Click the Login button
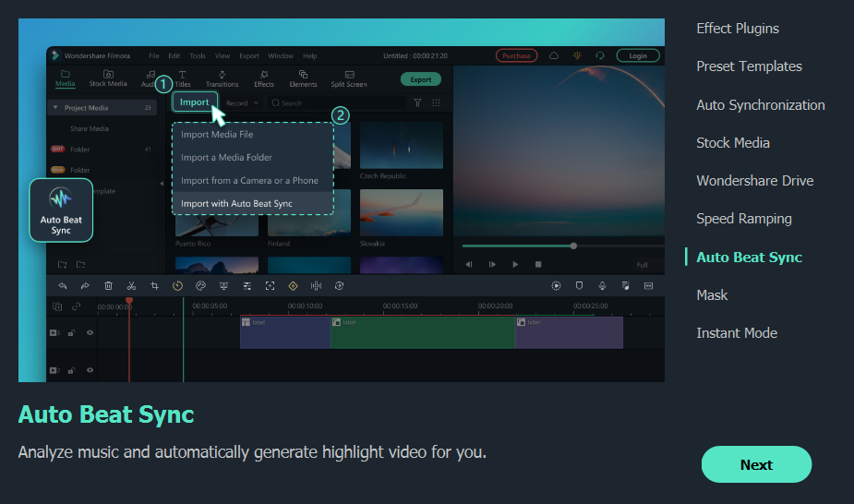 pos(638,55)
